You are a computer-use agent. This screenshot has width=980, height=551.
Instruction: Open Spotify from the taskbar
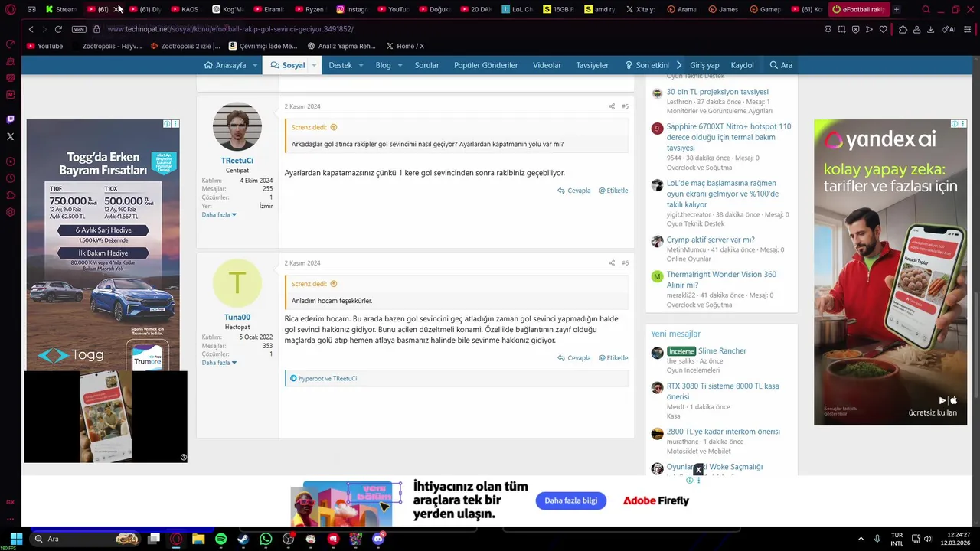[x=220, y=539]
